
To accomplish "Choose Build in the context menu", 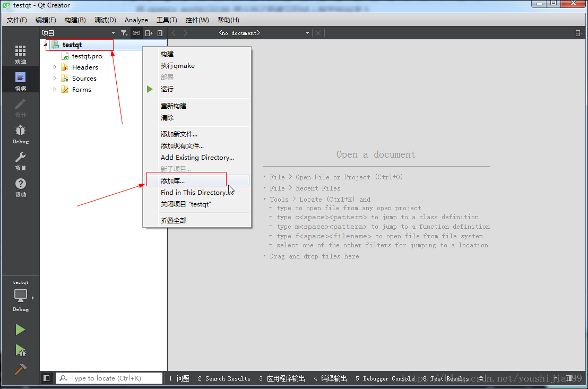I will (197, 54).
